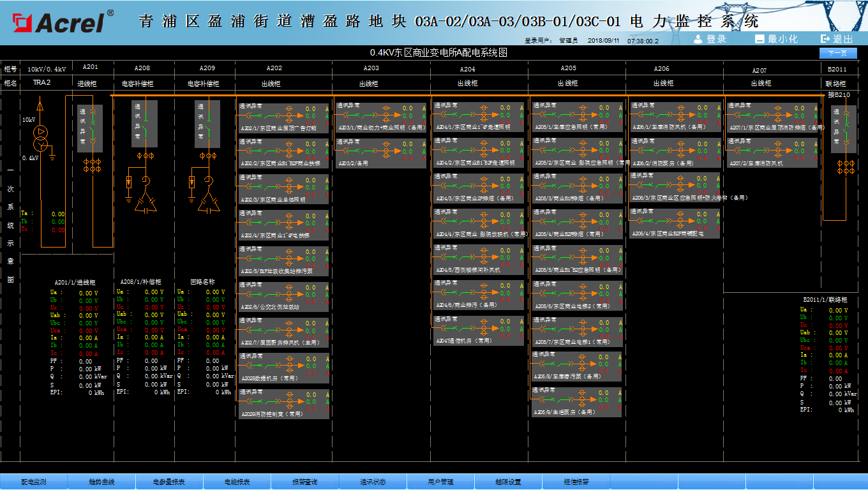
Task: Select the A206/3 feeder label text
Action: click(689, 198)
